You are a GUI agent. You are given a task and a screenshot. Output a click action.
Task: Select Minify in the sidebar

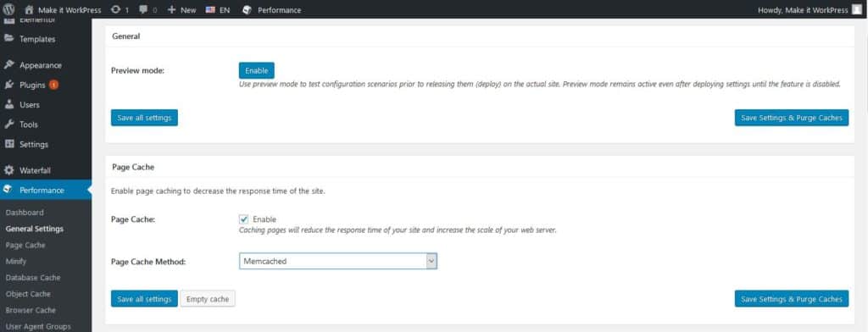click(x=16, y=261)
